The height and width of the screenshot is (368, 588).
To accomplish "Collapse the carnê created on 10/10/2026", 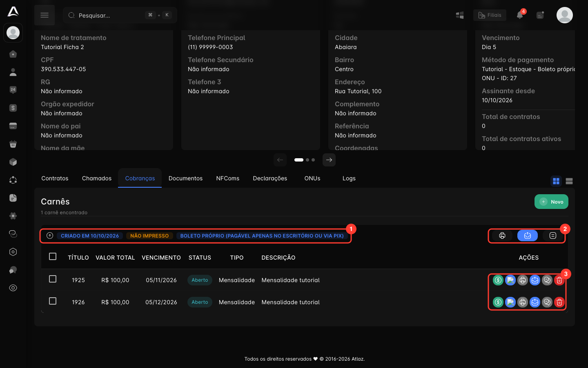I will click(50, 236).
